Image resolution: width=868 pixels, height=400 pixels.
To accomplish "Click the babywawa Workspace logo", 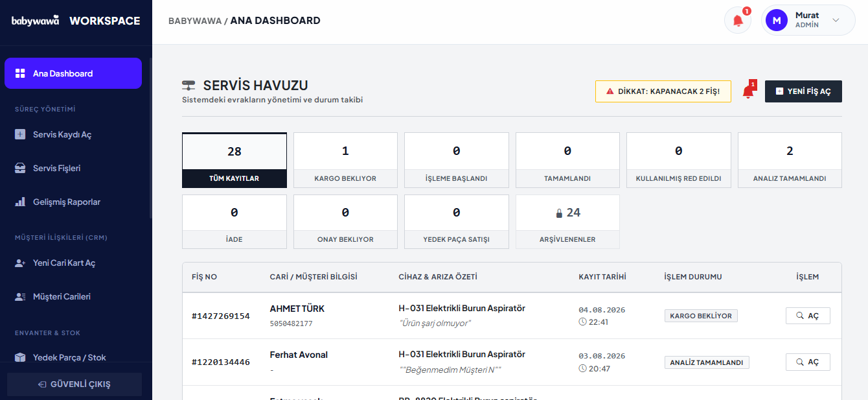I will [76, 21].
